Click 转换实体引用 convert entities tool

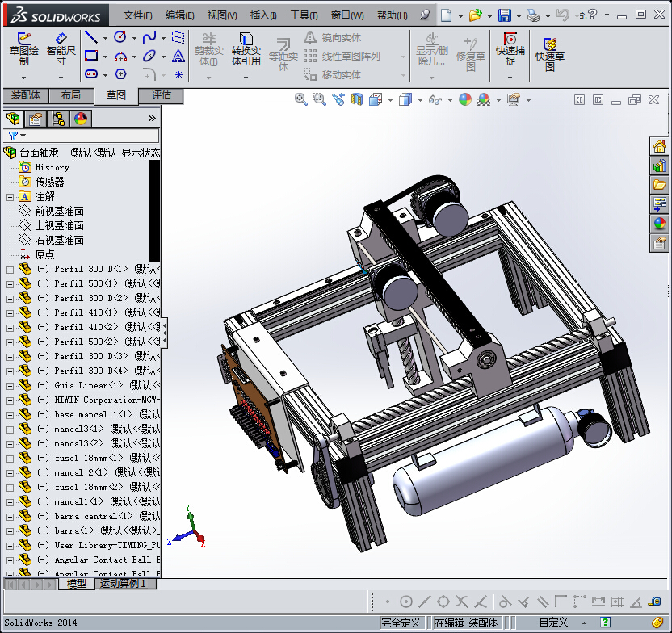(246, 49)
